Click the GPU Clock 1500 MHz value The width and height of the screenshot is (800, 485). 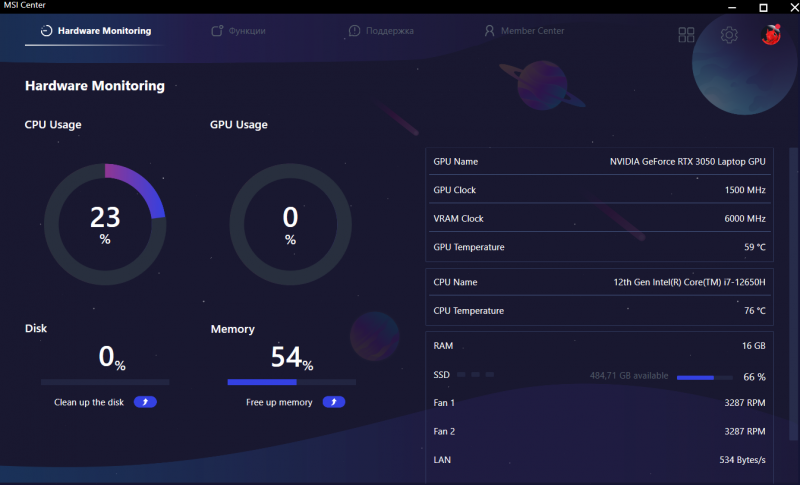[x=745, y=190]
